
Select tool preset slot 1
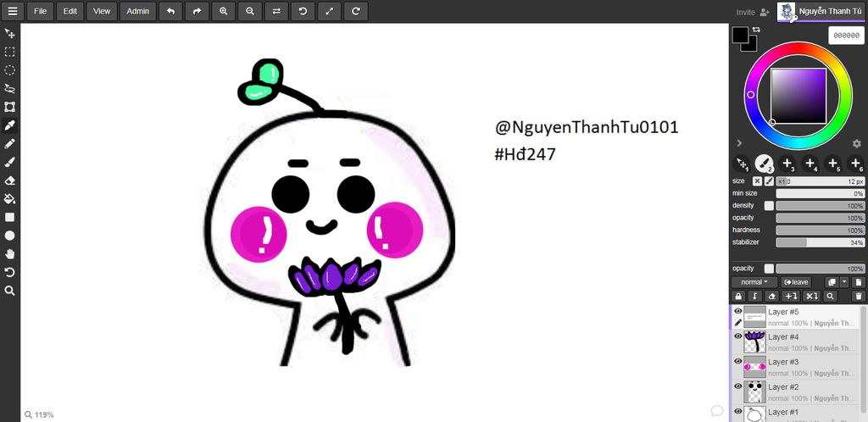tap(741, 164)
